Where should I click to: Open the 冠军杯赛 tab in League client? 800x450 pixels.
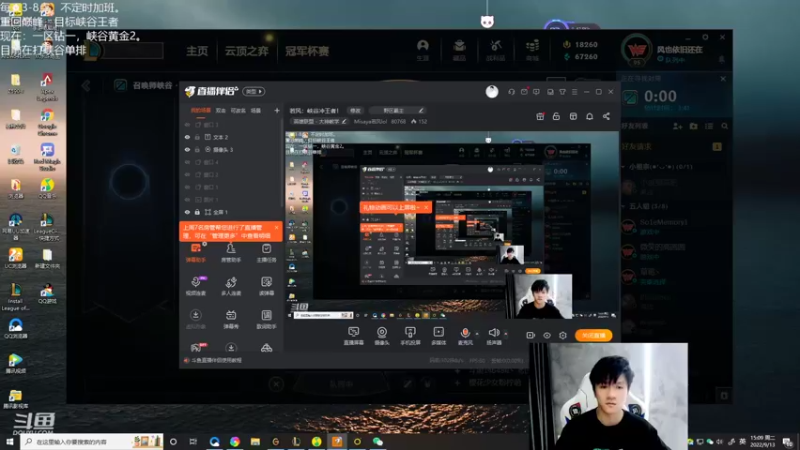pyautogui.click(x=307, y=51)
